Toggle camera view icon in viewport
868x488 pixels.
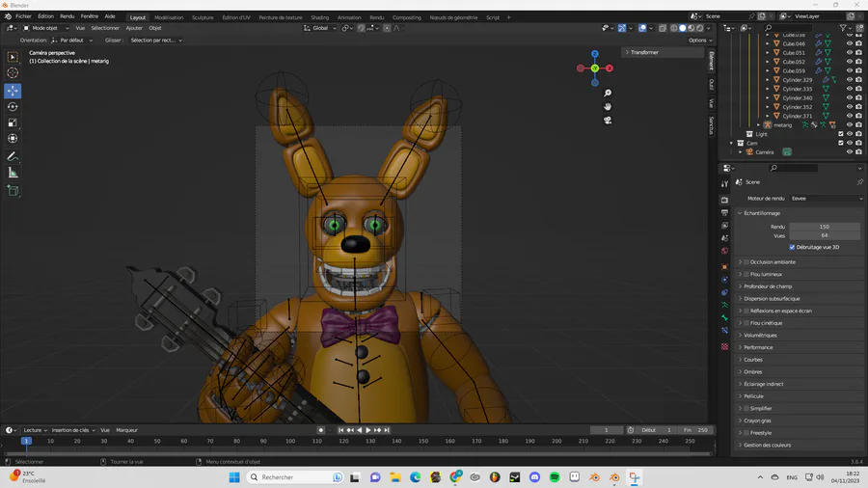point(608,120)
